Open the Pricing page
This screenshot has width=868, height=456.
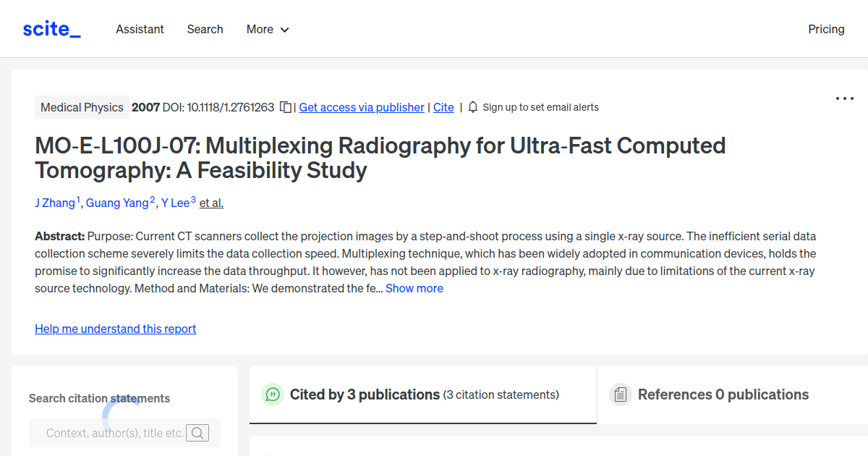pyautogui.click(x=826, y=29)
